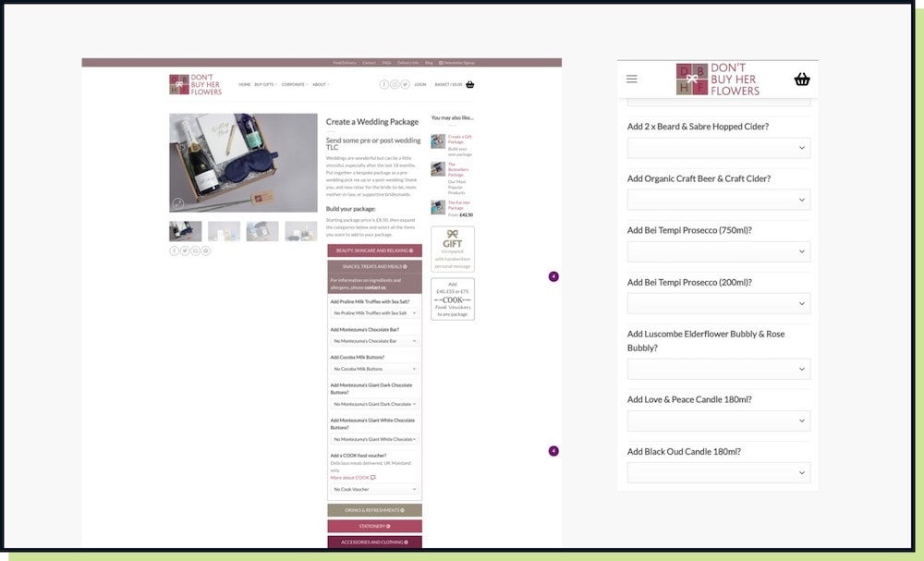Open the 'Create a Gift Package' suggestion link

tap(459, 139)
